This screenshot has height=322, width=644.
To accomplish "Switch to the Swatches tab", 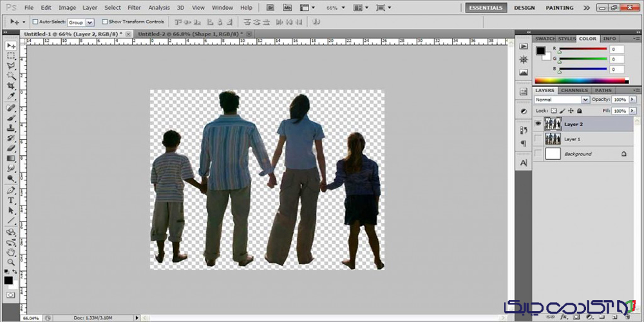I will point(545,39).
